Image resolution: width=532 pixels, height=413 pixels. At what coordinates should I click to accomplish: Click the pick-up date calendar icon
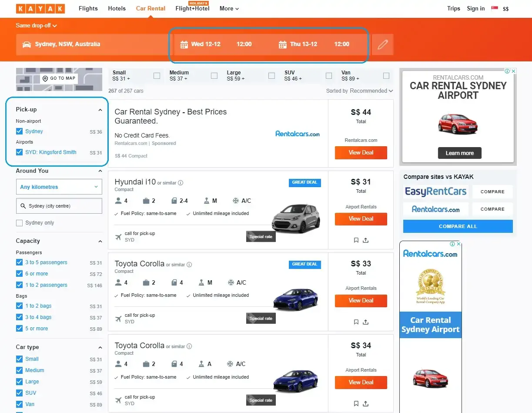[x=184, y=44]
